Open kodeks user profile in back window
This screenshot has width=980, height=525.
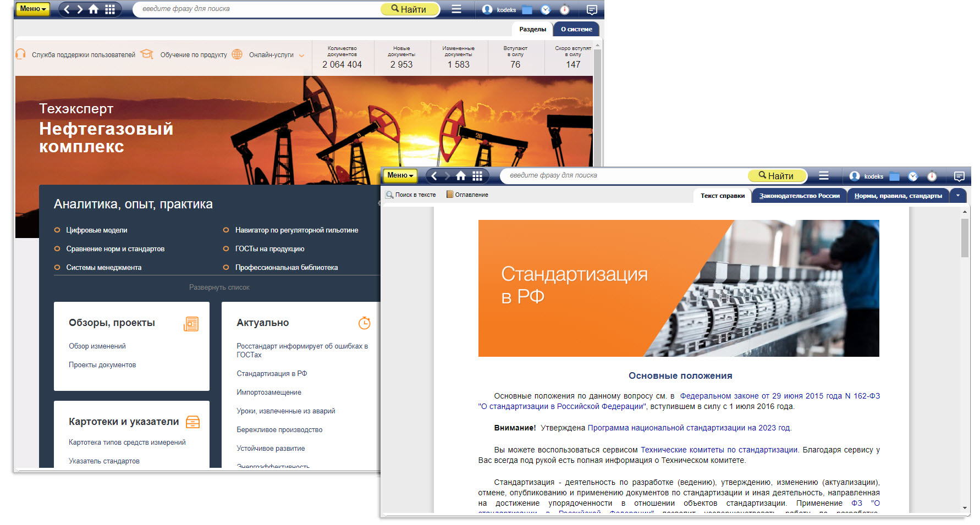coord(499,9)
